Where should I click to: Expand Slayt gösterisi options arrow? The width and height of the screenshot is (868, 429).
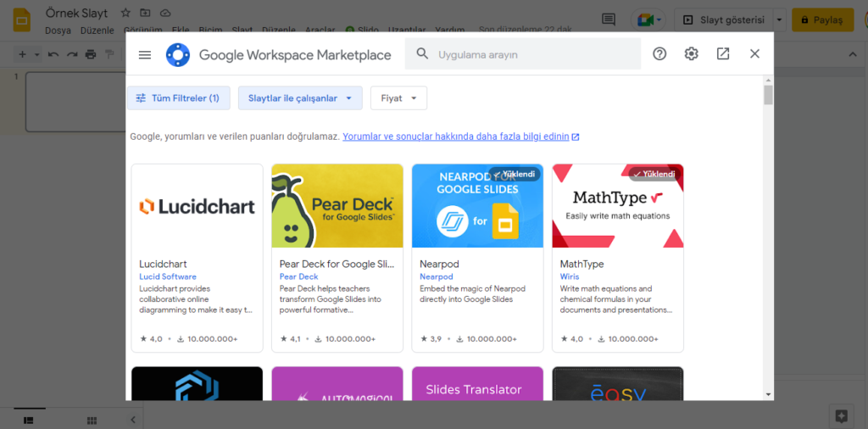(x=780, y=20)
